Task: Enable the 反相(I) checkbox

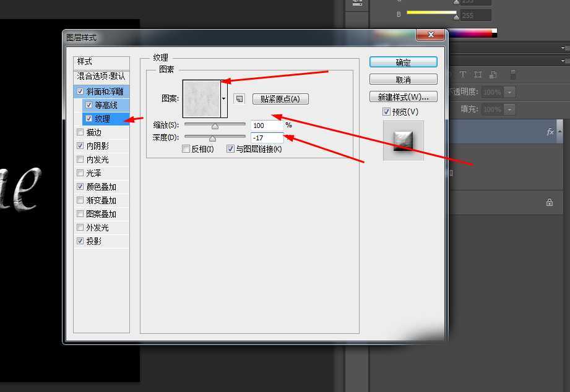Action: click(x=187, y=148)
